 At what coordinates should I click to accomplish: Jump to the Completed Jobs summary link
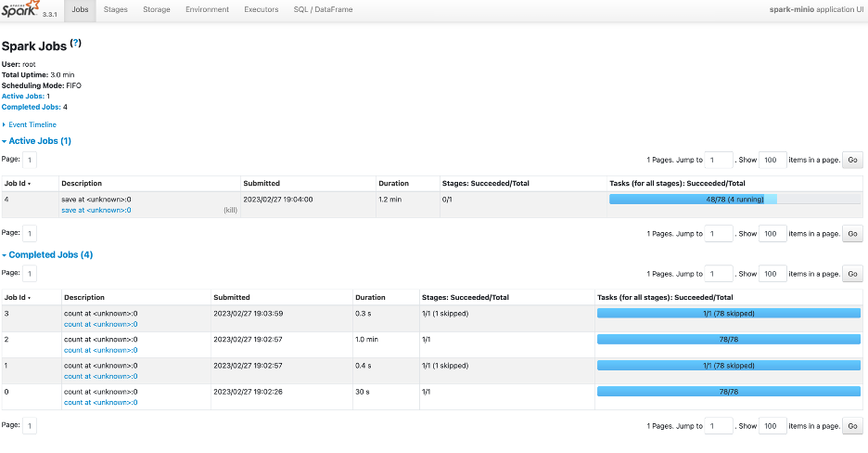tap(31, 107)
